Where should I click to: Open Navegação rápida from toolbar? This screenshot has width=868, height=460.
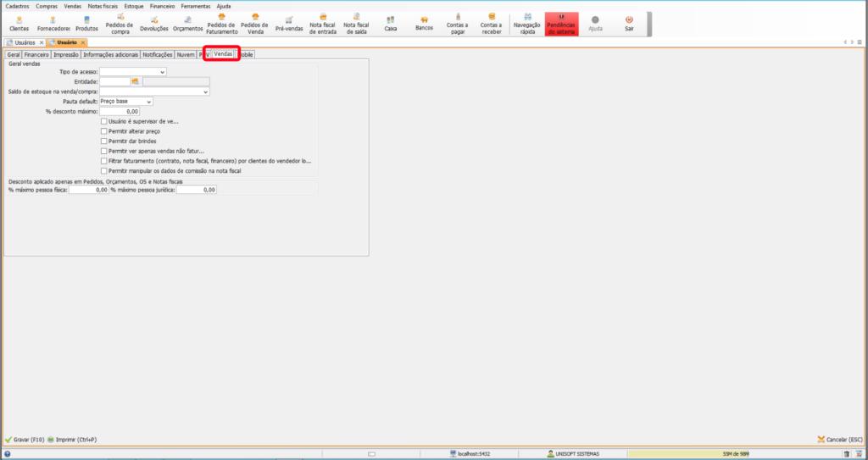point(527,24)
